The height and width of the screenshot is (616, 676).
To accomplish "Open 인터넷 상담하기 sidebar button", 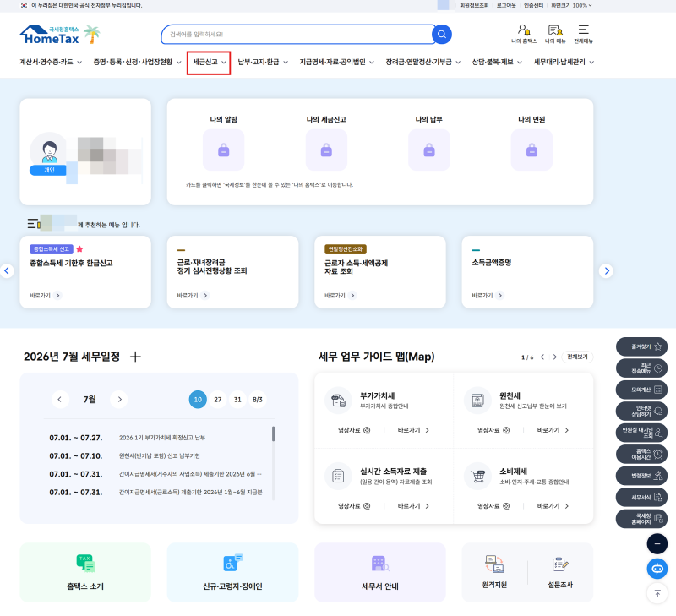I will pos(641,412).
